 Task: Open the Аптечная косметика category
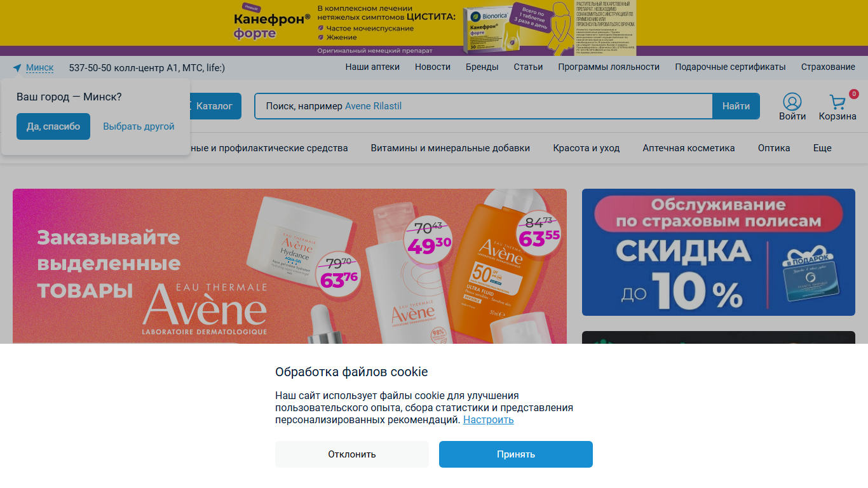(689, 148)
